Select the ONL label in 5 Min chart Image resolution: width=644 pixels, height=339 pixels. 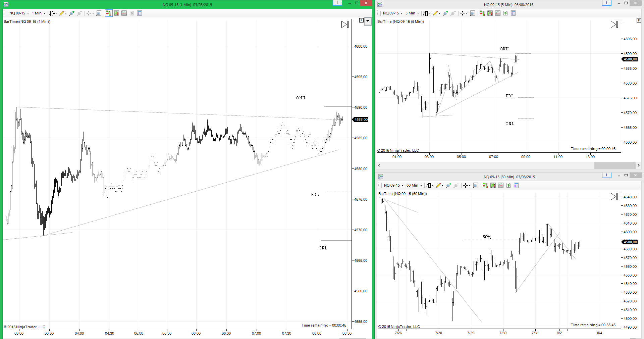click(x=509, y=124)
